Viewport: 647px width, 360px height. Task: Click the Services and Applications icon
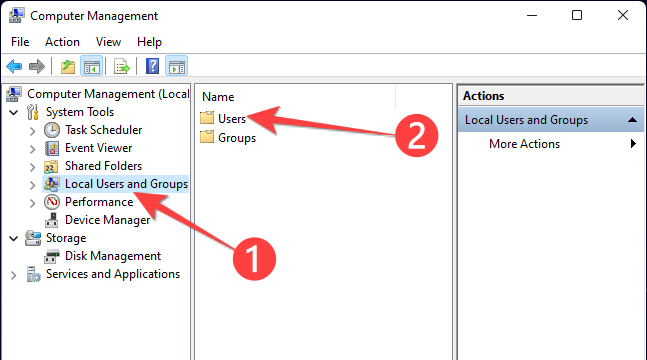[33, 274]
